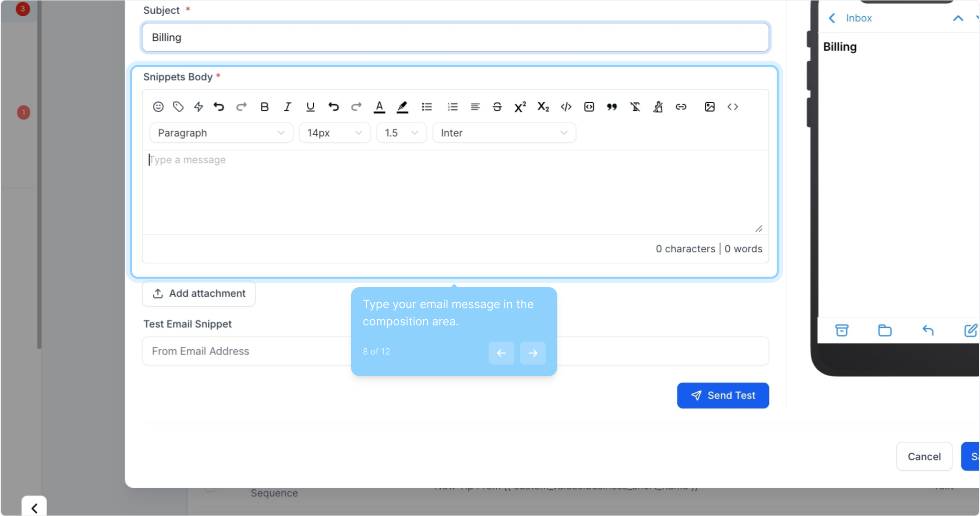Apply underline formatting
Screen dimensions: 980x516
tap(310, 107)
